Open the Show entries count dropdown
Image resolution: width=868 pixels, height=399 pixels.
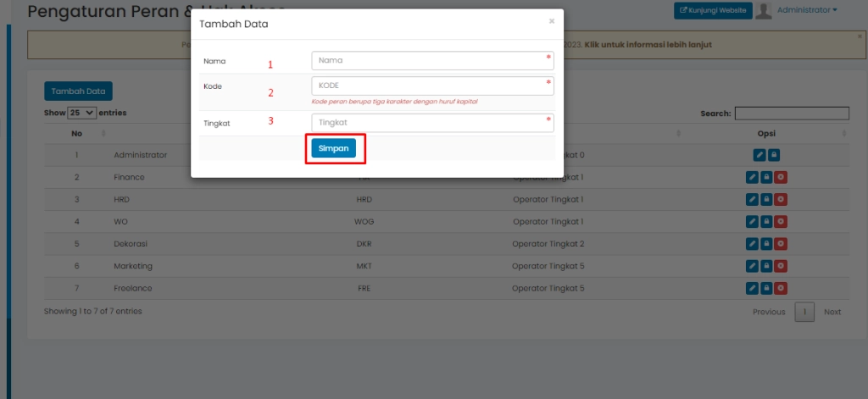coord(82,113)
